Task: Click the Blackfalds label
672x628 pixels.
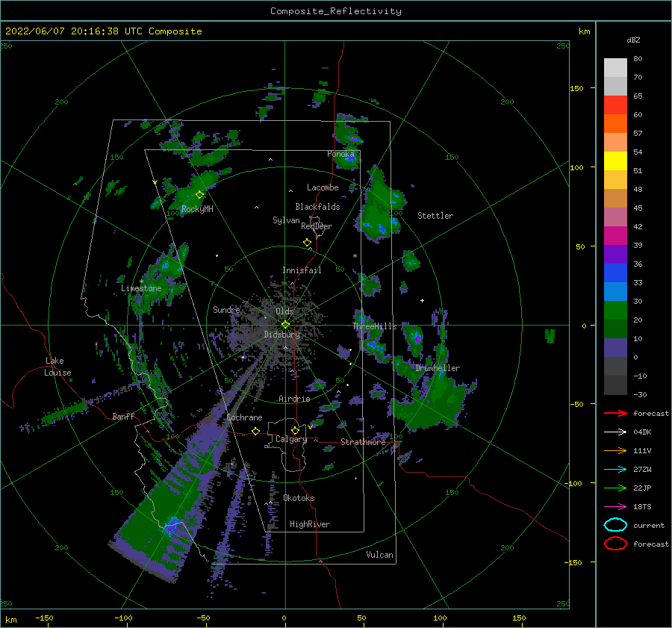Action: coord(317,207)
